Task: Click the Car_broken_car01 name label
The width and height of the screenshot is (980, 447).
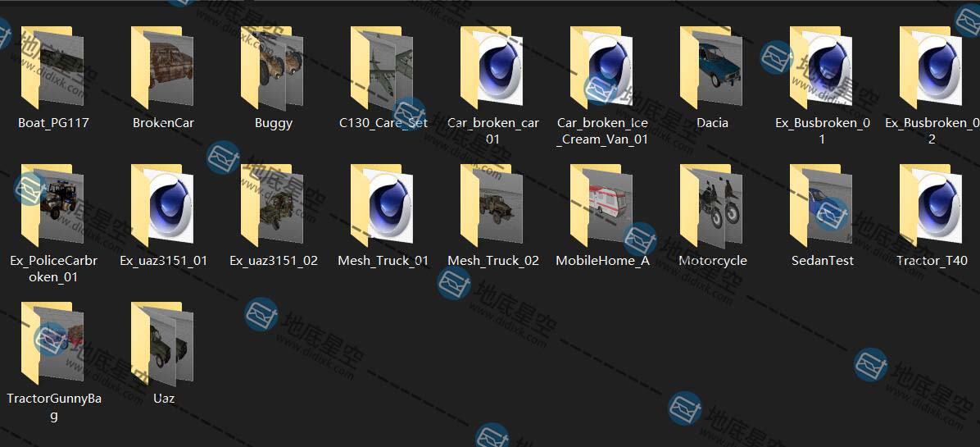Action: click(x=493, y=131)
